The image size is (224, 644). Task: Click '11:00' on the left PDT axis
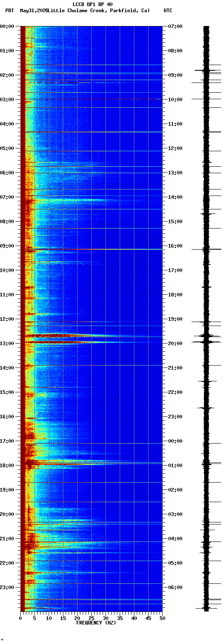7,295
